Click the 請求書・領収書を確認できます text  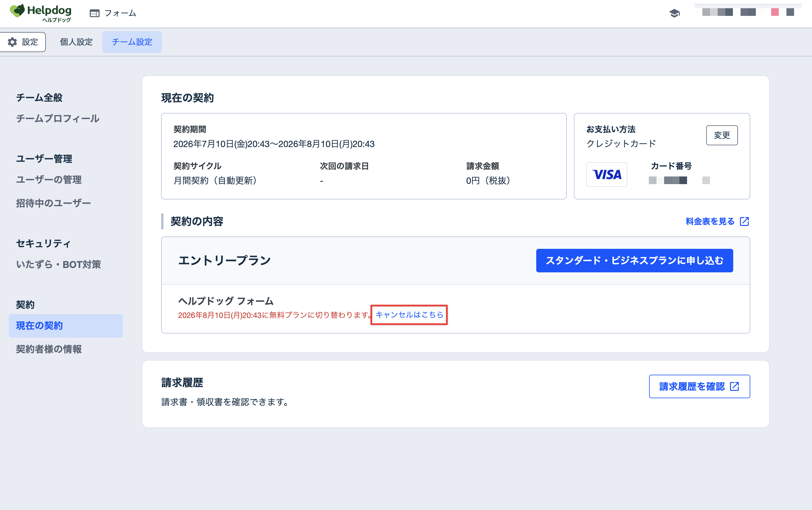(x=225, y=402)
